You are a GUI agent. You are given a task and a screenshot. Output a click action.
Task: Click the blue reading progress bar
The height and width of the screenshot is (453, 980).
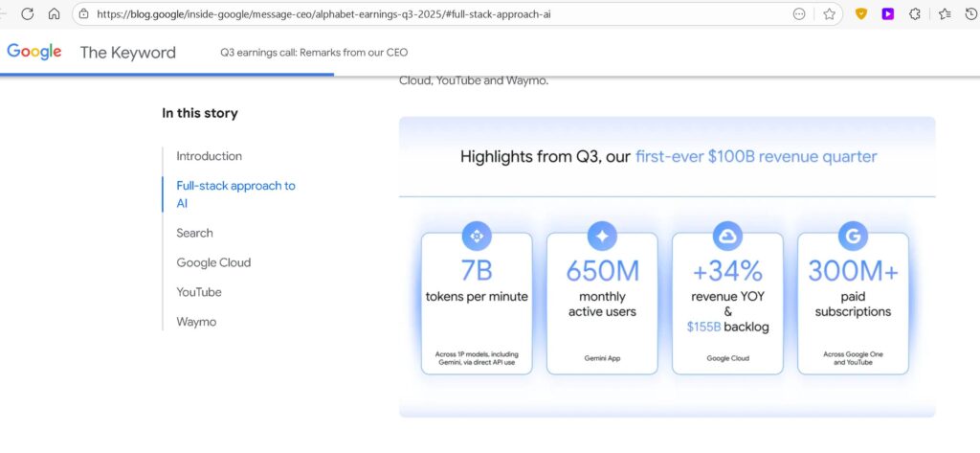pyautogui.click(x=167, y=75)
